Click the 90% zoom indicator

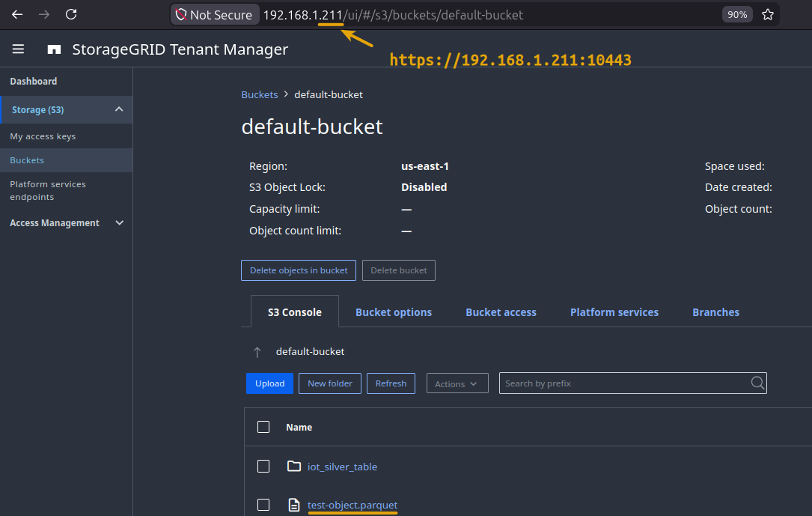pyautogui.click(x=737, y=14)
